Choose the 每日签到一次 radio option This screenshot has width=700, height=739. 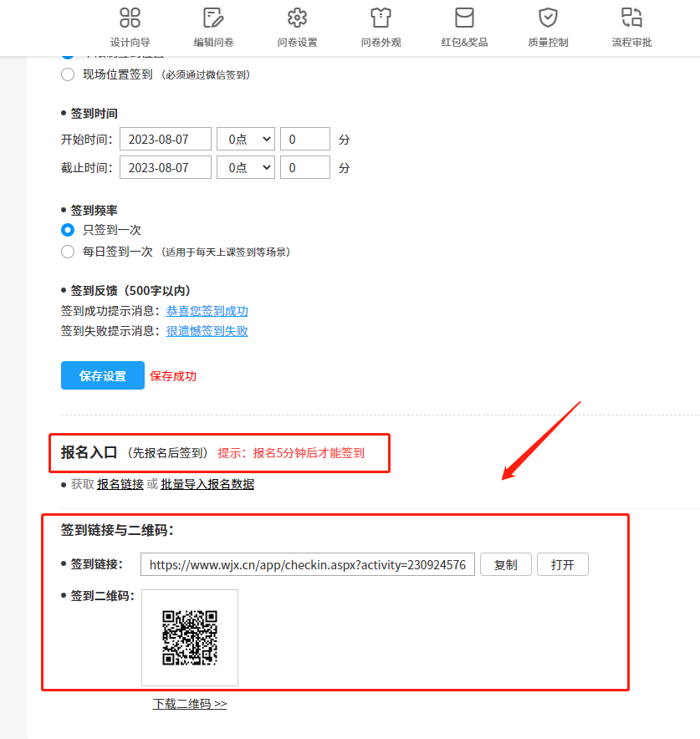click(68, 252)
